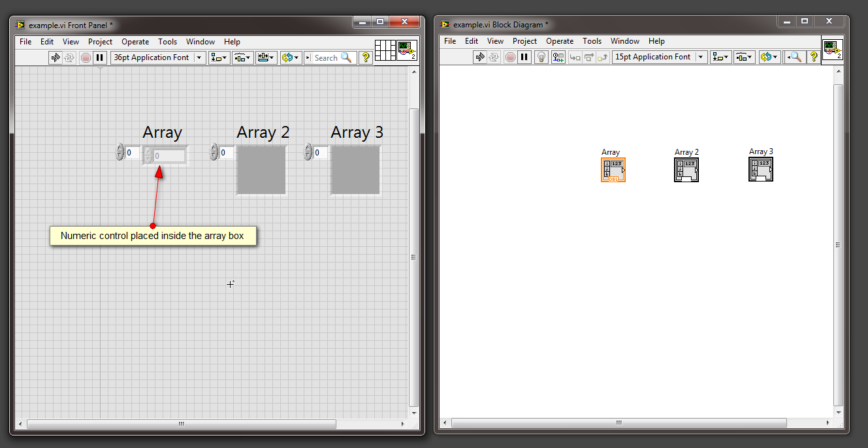
Task: Toggle grid alignment on the front panel
Action: coord(384,50)
